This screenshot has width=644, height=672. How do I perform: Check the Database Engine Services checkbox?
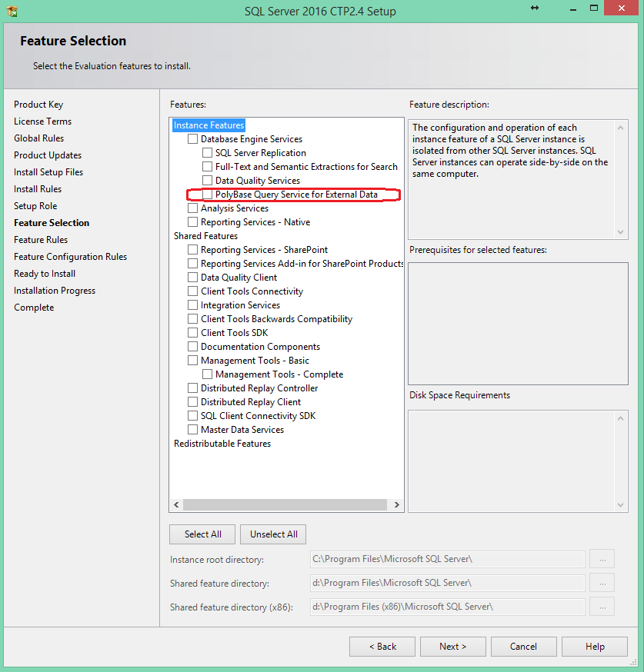click(193, 139)
